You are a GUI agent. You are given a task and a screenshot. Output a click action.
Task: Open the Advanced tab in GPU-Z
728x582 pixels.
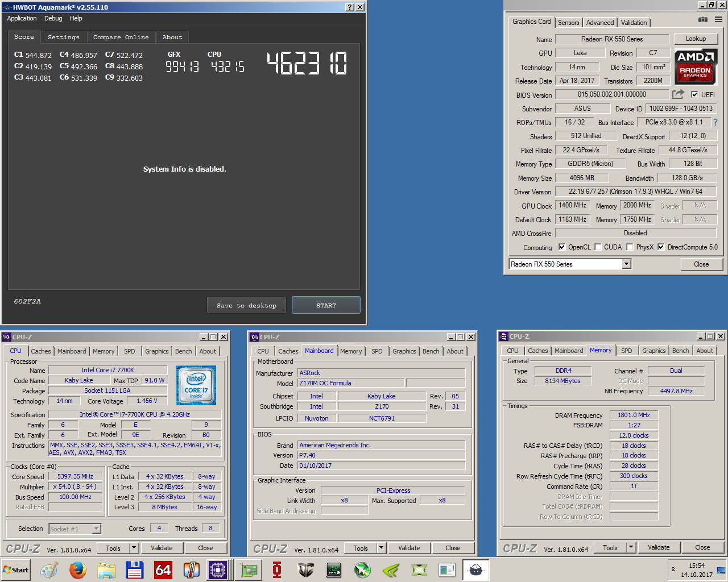(600, 23)
